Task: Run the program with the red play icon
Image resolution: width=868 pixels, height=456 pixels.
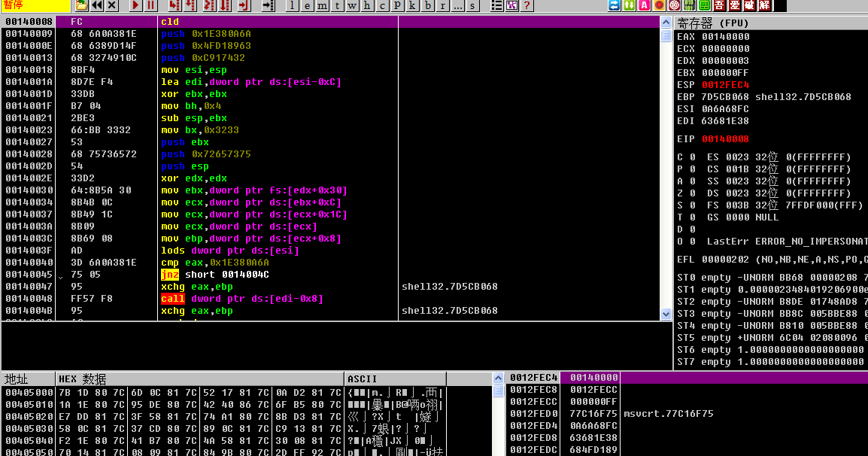Action: [x=135, y=5]
